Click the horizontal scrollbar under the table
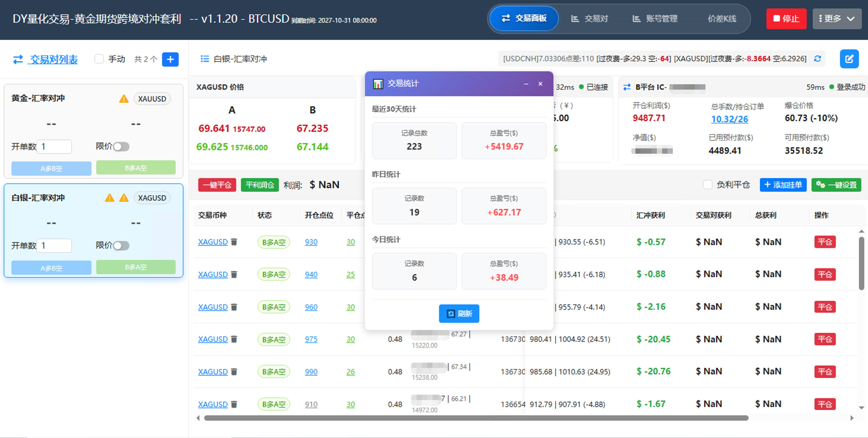This screenshot has height=438, width=868. point(476,418)
